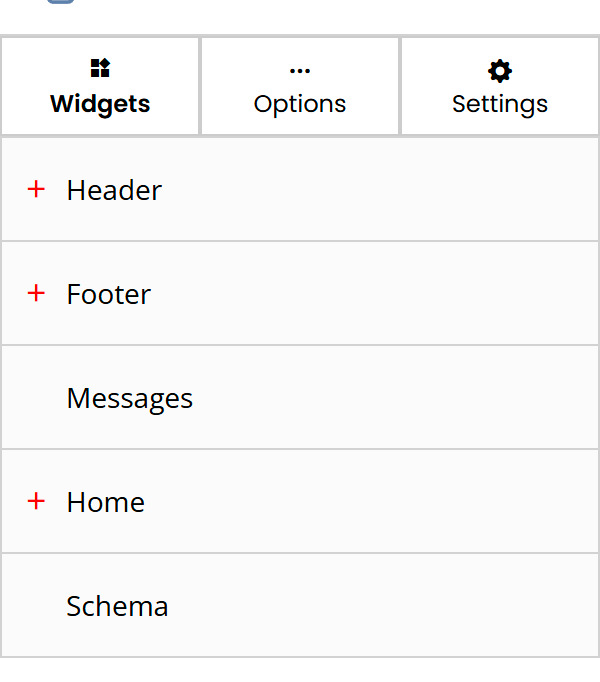Switch to the Widgets tab label
The width and height of the screenshot is (600, 682).
[x=100, y=104]
